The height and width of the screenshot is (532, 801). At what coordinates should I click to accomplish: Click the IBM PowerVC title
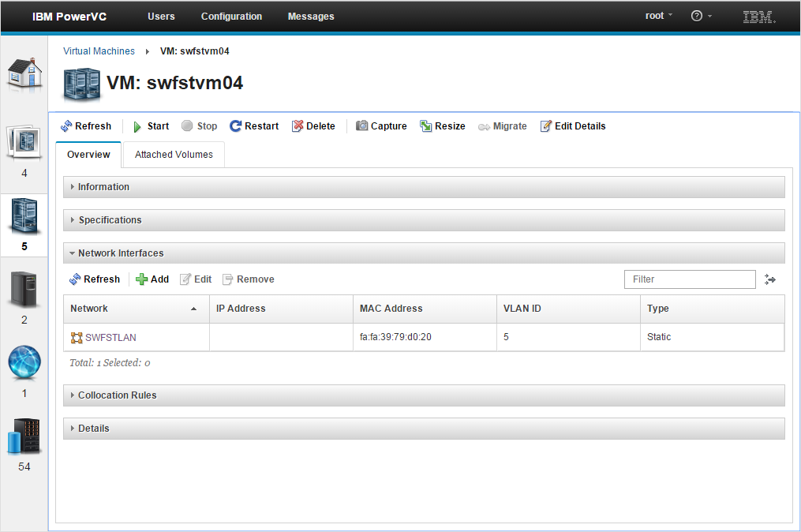tap(69, 17)
